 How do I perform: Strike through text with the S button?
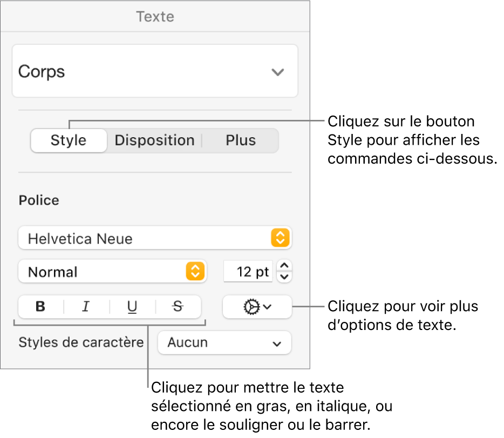pyautogui.click(x=178, y=307)
